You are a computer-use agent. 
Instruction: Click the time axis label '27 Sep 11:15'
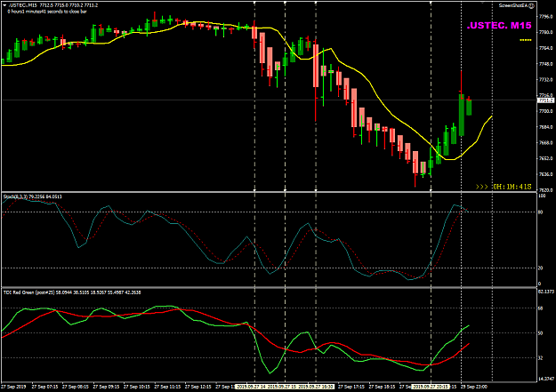(167, 387)
